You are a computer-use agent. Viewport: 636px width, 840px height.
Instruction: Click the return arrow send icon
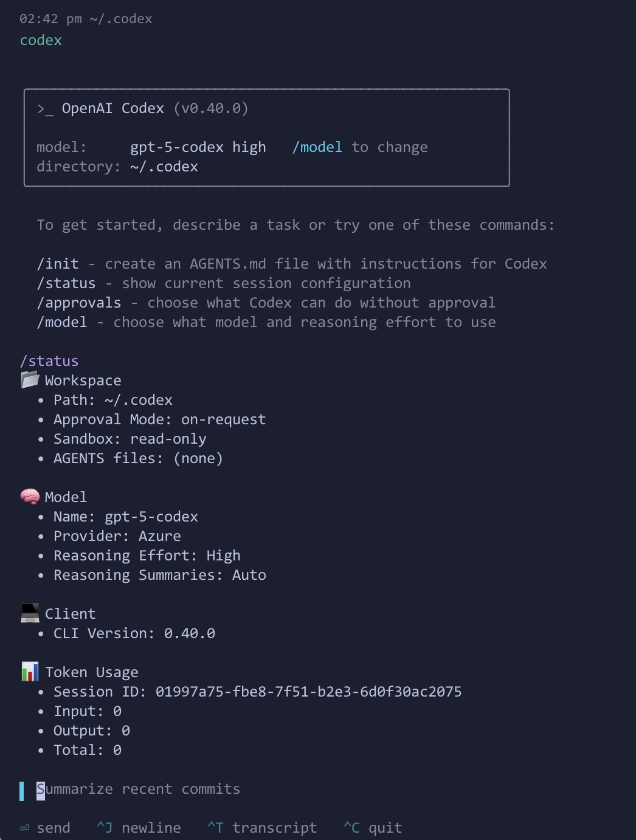point(24,828)
